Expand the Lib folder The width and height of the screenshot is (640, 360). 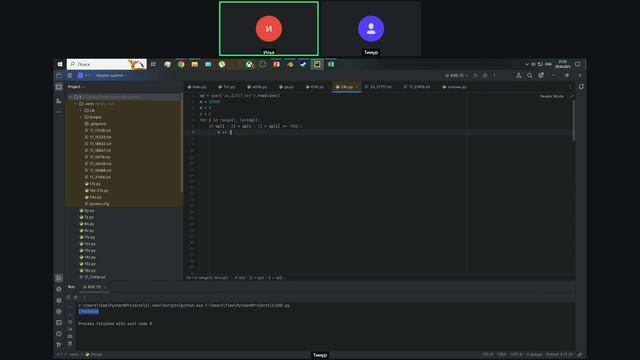point(81,110)
